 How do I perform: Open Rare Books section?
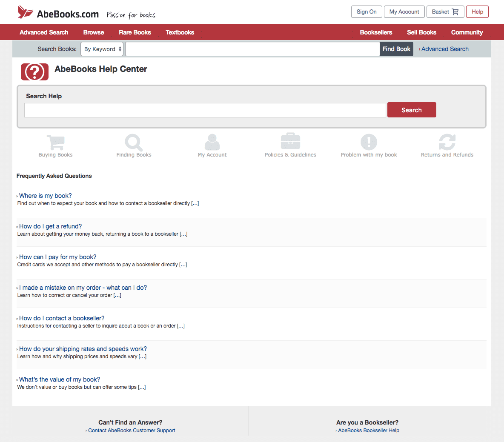click(135, 32)
